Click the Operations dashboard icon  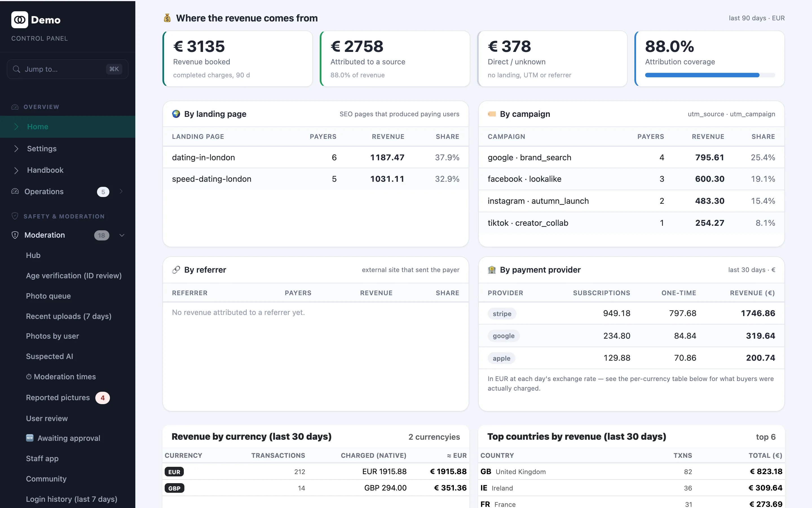[15, 192]
